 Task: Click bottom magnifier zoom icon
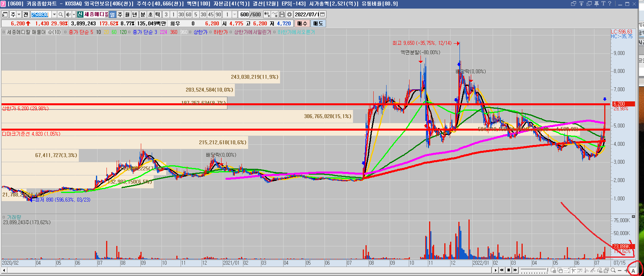click(613, 271)
